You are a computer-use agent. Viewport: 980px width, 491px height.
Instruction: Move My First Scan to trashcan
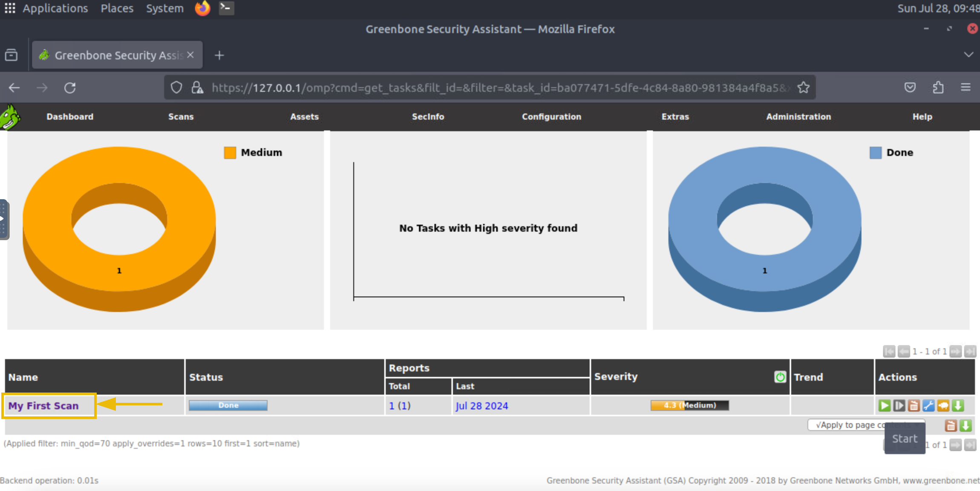[914, 405]
